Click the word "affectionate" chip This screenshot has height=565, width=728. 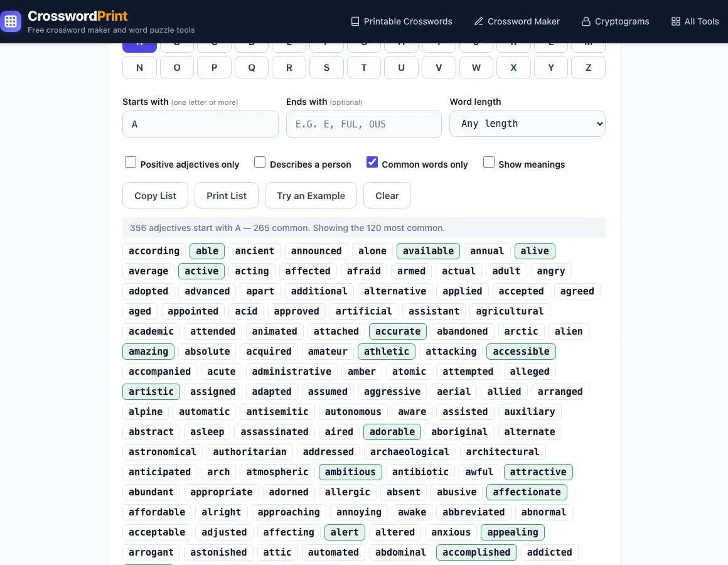(527, 492)
